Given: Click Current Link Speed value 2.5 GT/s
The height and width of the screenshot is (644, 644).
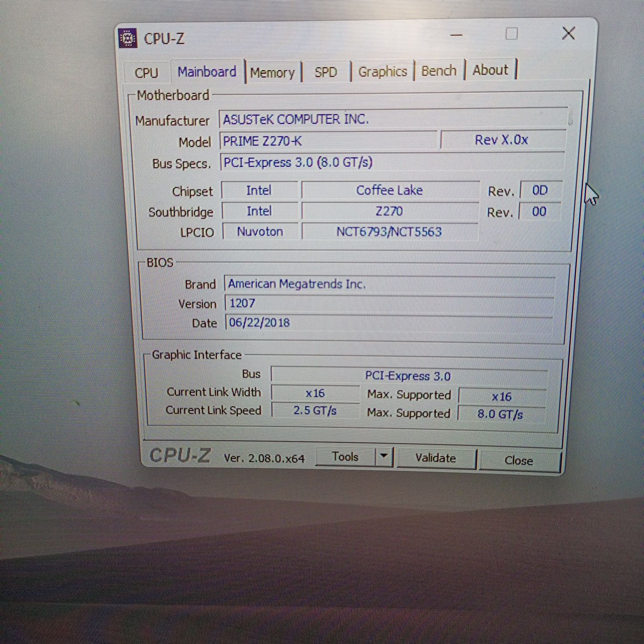Looking at the screenshot, I should [315, 410].
